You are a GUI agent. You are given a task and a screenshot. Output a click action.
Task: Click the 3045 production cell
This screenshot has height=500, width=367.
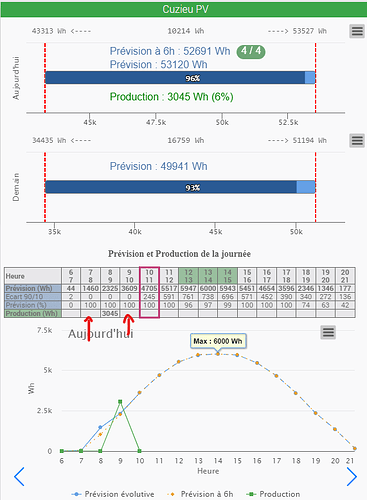[x=110, y=313]
